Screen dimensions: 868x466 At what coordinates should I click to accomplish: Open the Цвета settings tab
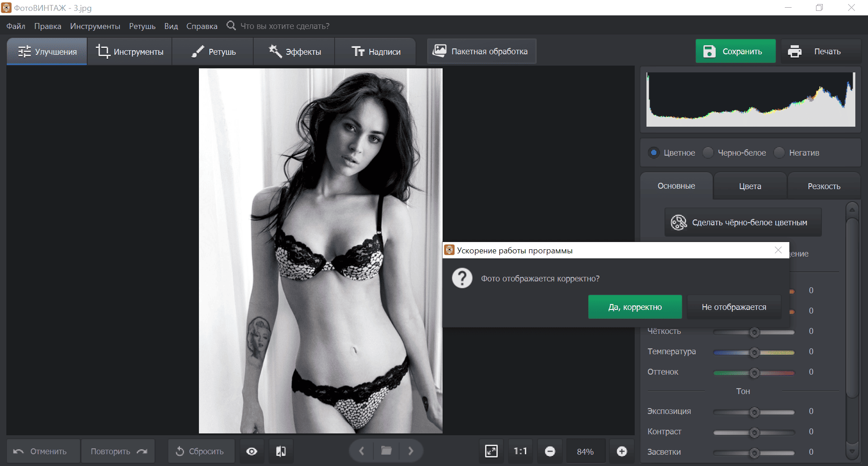tap(750, 186)
